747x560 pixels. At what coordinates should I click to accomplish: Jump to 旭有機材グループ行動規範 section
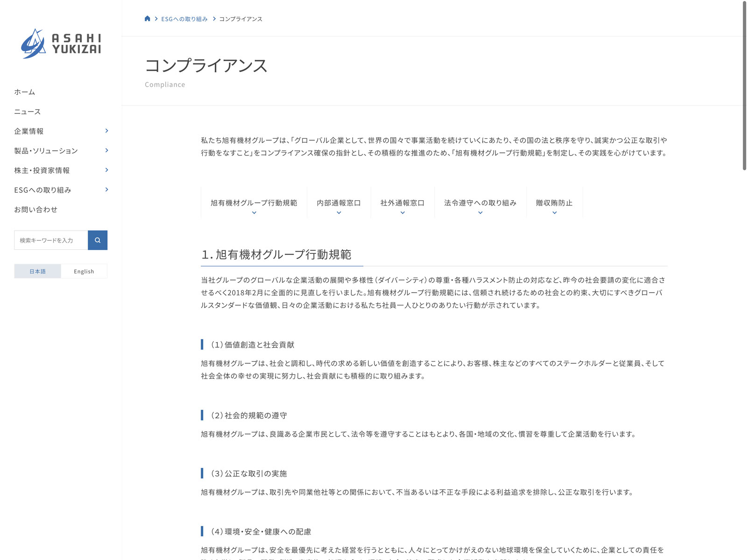point(254,203)
